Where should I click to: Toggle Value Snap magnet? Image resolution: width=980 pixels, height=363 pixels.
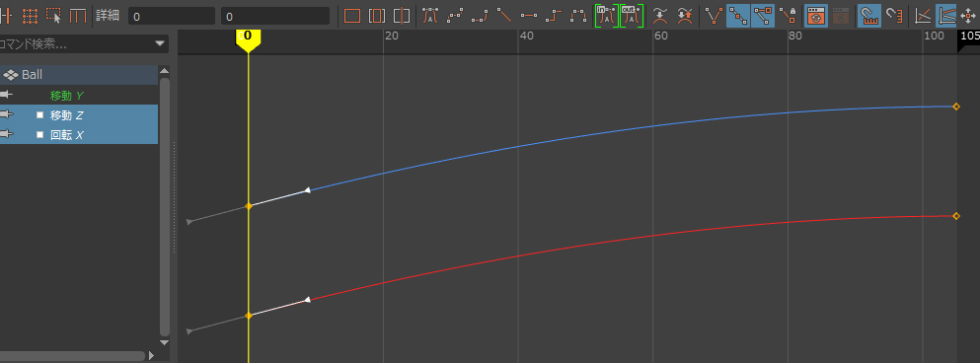pyautogui.click(x=895, y=16)
